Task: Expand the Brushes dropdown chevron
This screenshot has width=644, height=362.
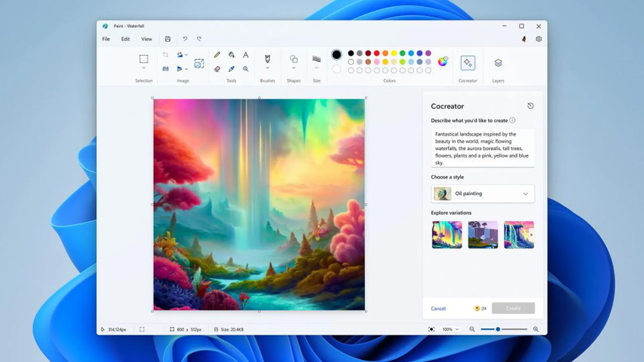Action: pyautogui.click(x=267, y=68)
